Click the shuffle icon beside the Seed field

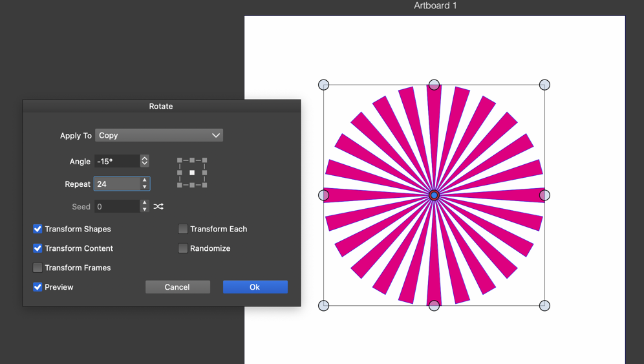click(158, 207)
